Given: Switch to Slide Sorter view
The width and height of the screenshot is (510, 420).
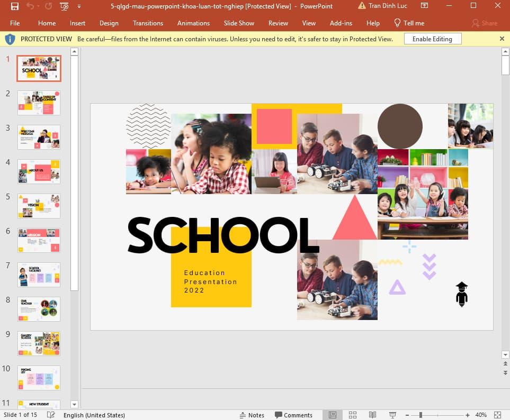Looking at the screenshot, I should 353,415.
